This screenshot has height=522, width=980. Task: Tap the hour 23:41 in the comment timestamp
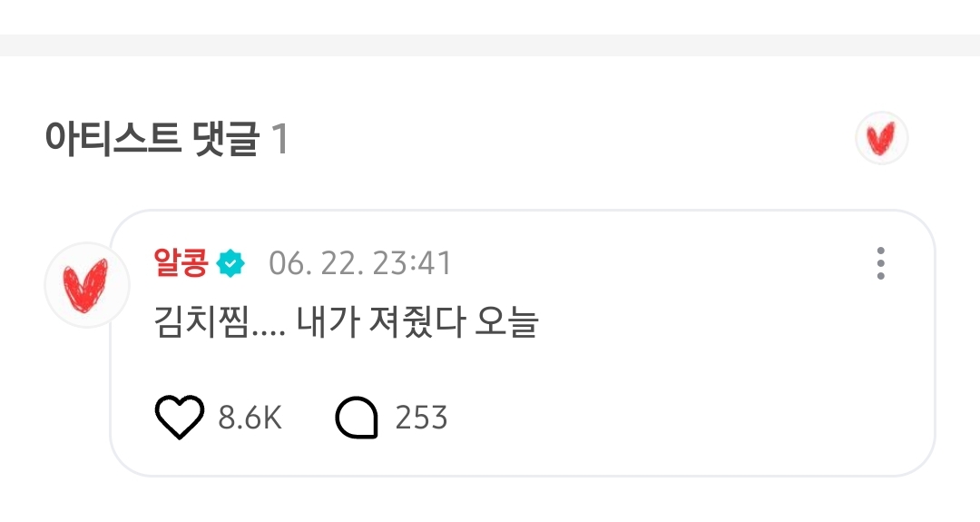pos(412,263)
